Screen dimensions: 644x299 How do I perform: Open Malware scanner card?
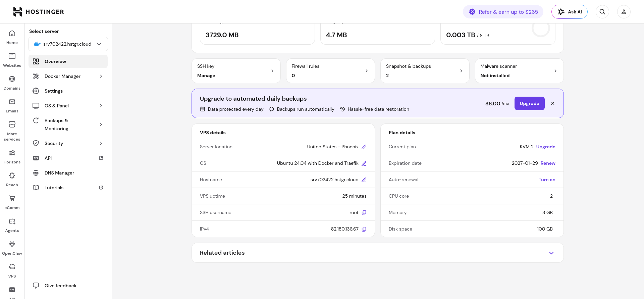pos(519,71)
